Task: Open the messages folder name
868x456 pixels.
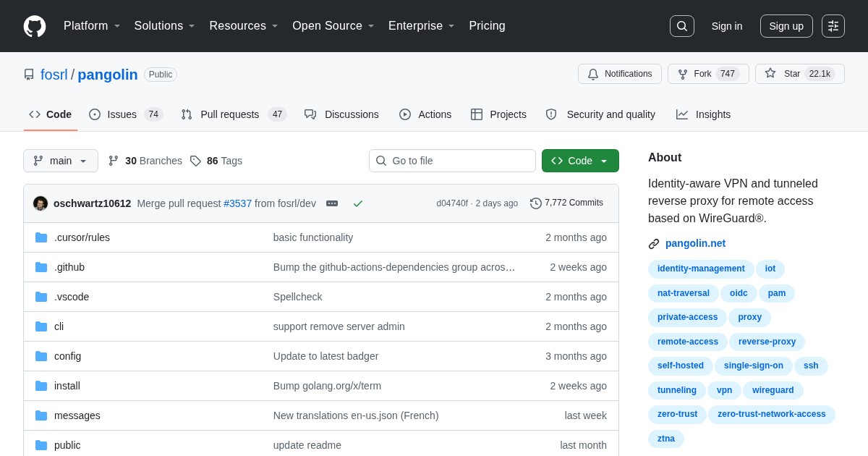Action: 77,415
